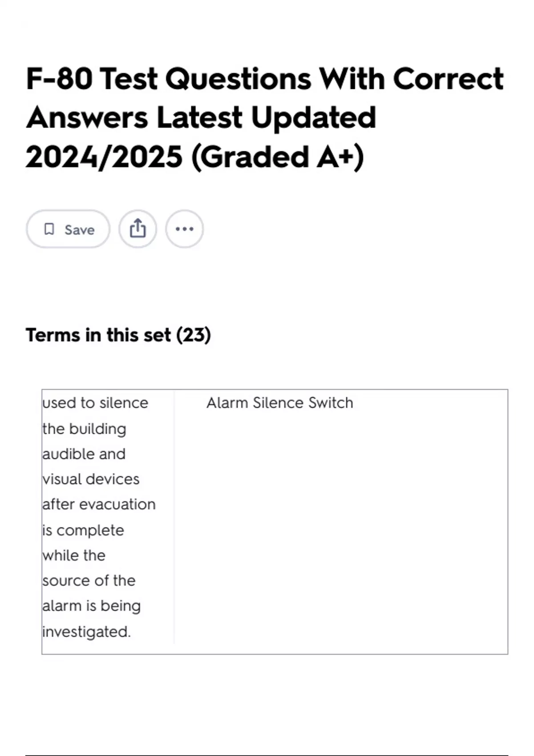Click the 'after evacuation' line of text
Viewport: 534px width, 756px height.
pos(99,504)
